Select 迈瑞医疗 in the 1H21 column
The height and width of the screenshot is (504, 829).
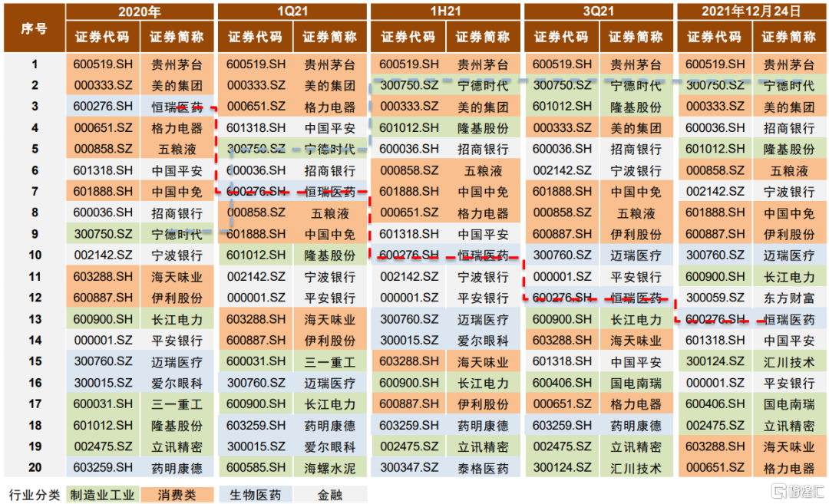[483, 319]
